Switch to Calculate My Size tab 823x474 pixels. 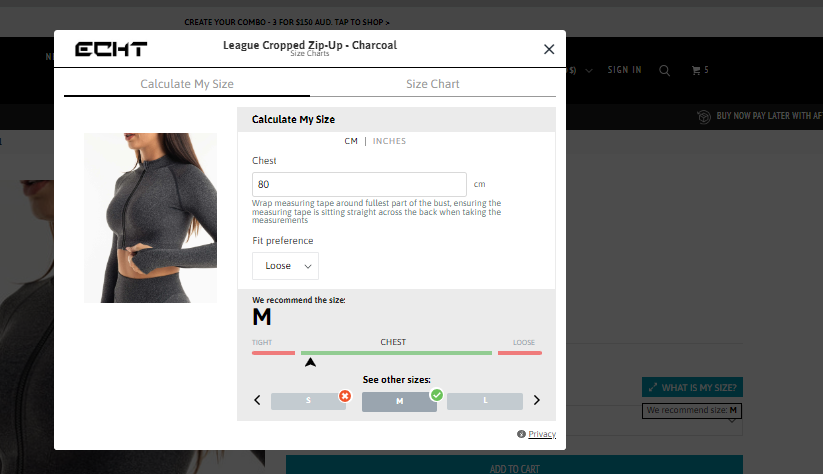(x=187, y=84)
